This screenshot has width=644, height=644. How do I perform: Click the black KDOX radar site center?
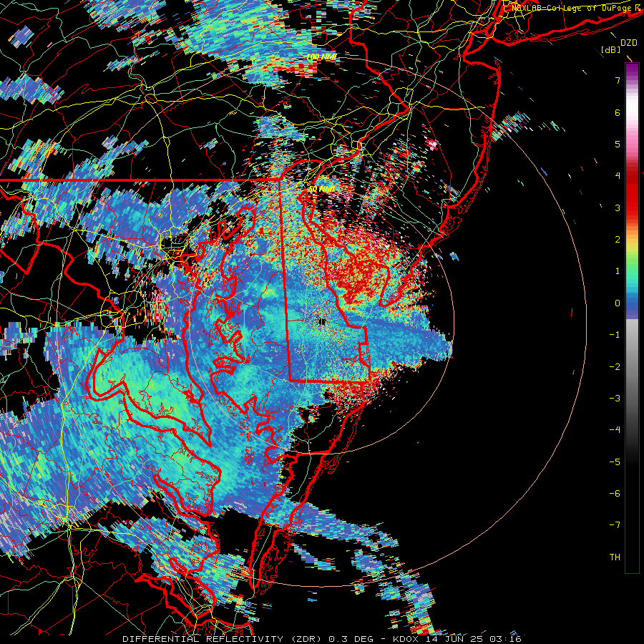click(x=321, y=321)
